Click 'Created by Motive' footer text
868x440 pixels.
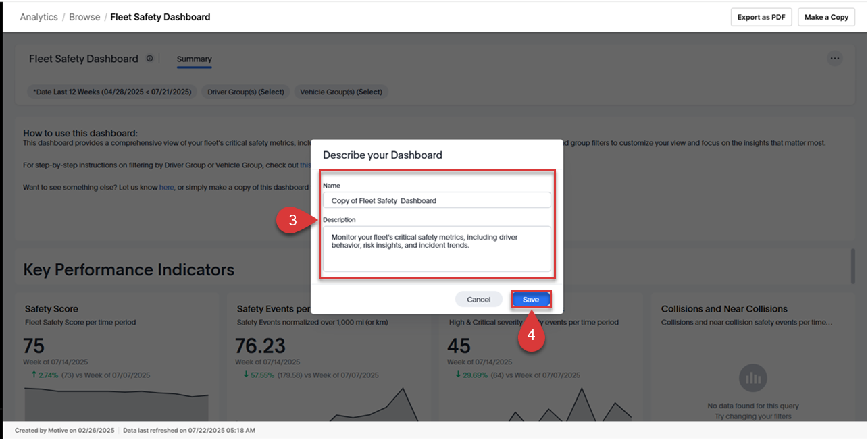[65, 430]
